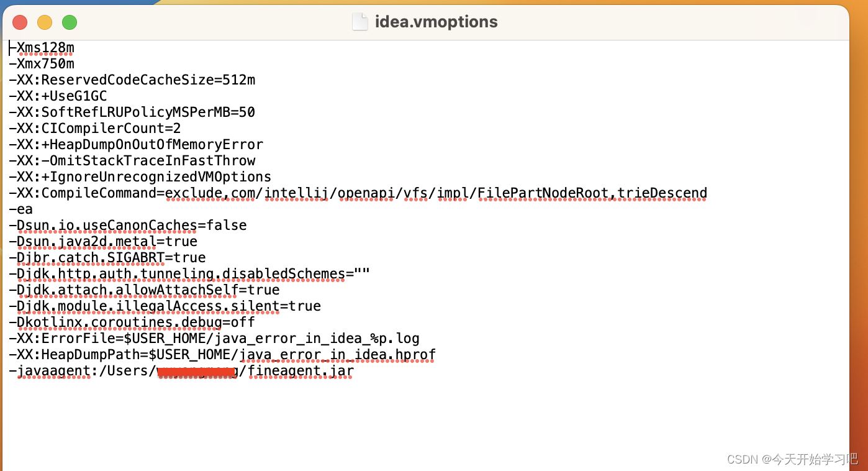Click the -XX:CICompilerCount=2 line
The height and width of the screenshot is (471, 868).
pyautogui.click(x=95, y=129)
